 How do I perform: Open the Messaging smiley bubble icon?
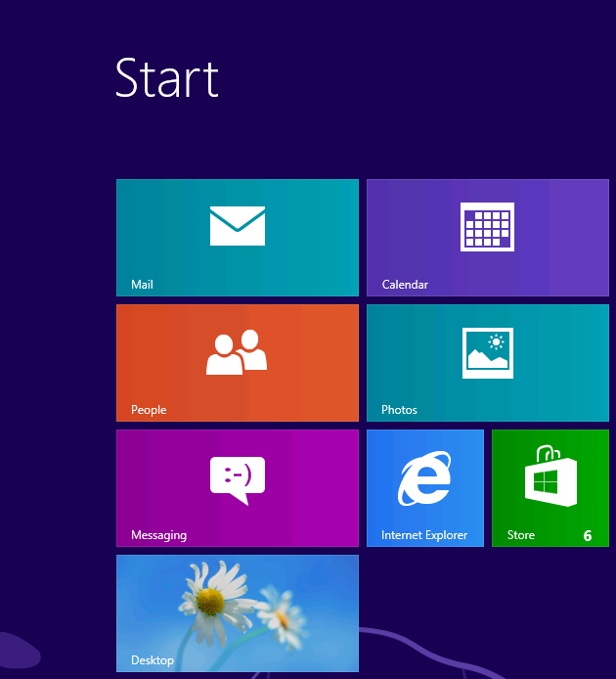pyautogui.click(x=238, y=480)
